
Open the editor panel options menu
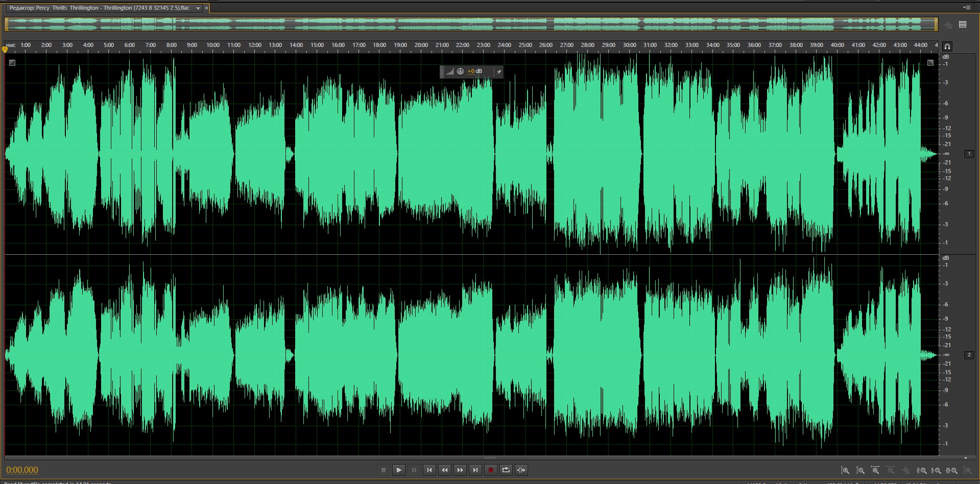point(966,8)
